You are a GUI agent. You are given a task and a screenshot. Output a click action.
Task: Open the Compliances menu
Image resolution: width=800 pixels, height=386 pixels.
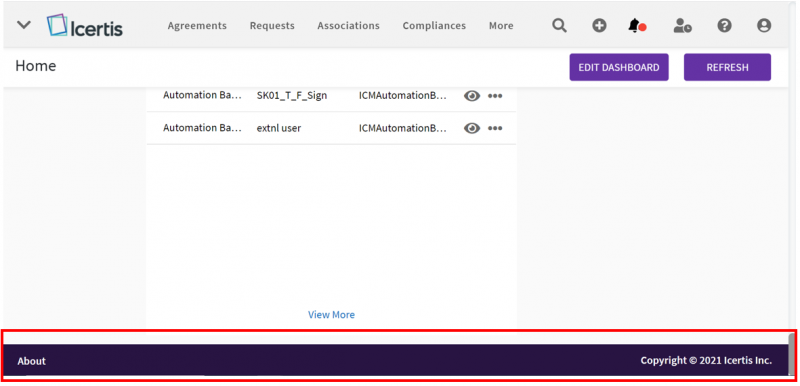434,25
